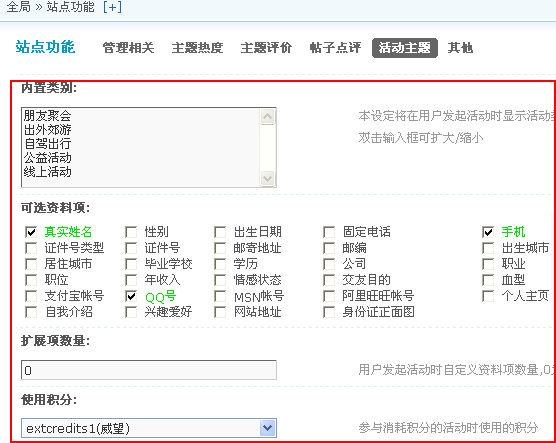Select the 支付宝帐号 checkbox
Screen dimensions: 556x443
(x=31, y=296)
